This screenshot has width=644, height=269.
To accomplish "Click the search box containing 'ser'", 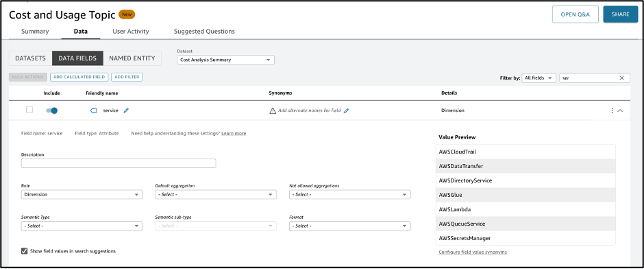I will pyautogui.click(x=594, y=78).
